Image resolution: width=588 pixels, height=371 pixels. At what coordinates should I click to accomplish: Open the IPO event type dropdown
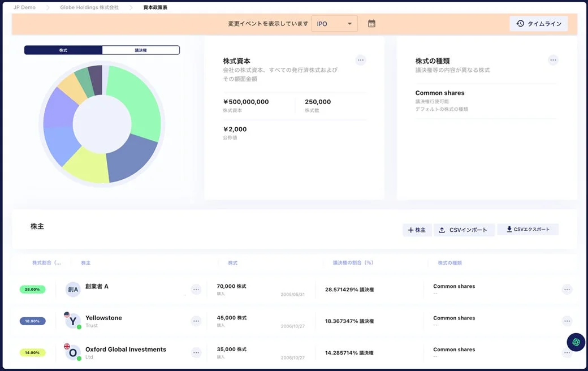pyautogui.click(x=334, y=23)
